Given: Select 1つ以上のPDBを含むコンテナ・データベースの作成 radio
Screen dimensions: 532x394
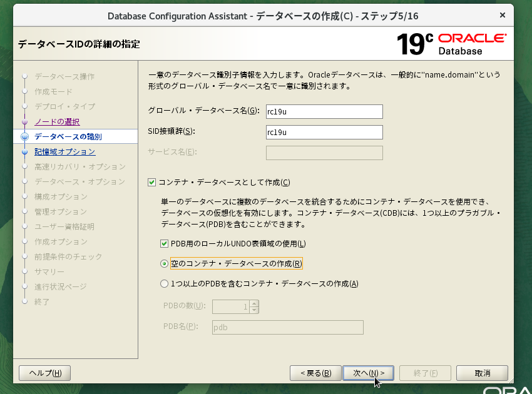Looking at the screenshot, I should 164,283.
